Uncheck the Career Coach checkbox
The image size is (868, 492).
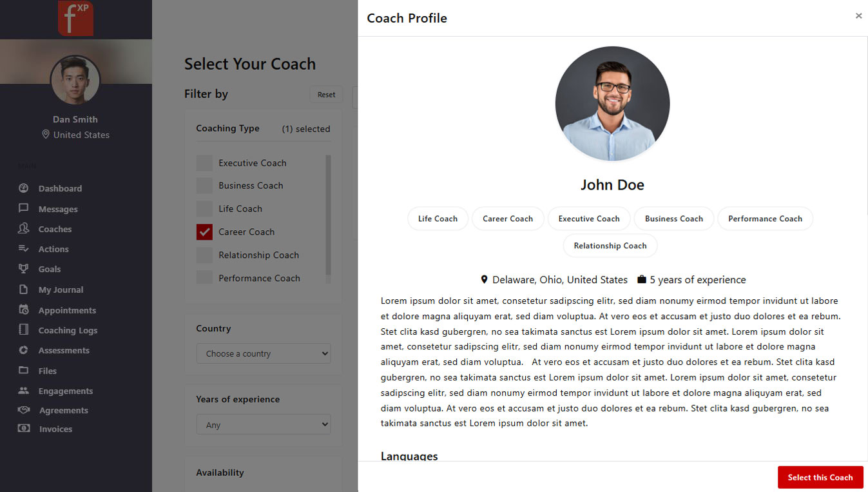(204, 232)
